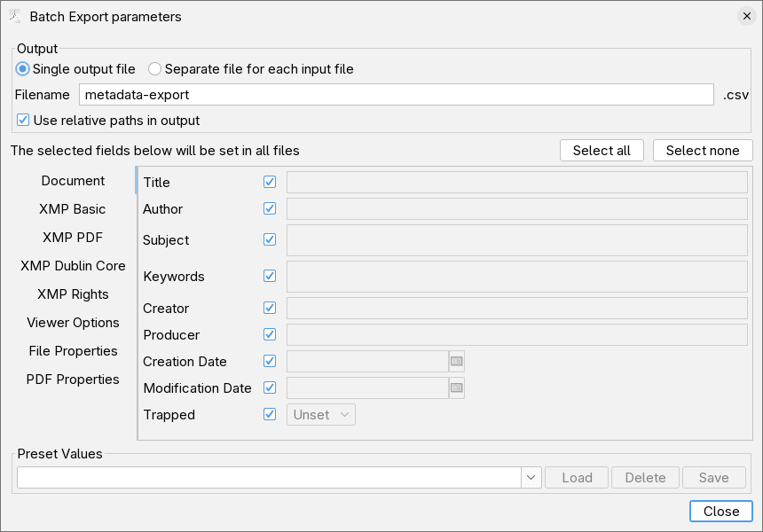Viewport: 763px width, 532px height.
Task: Toggle 'Use relative paths in output'
Action: 22,120
